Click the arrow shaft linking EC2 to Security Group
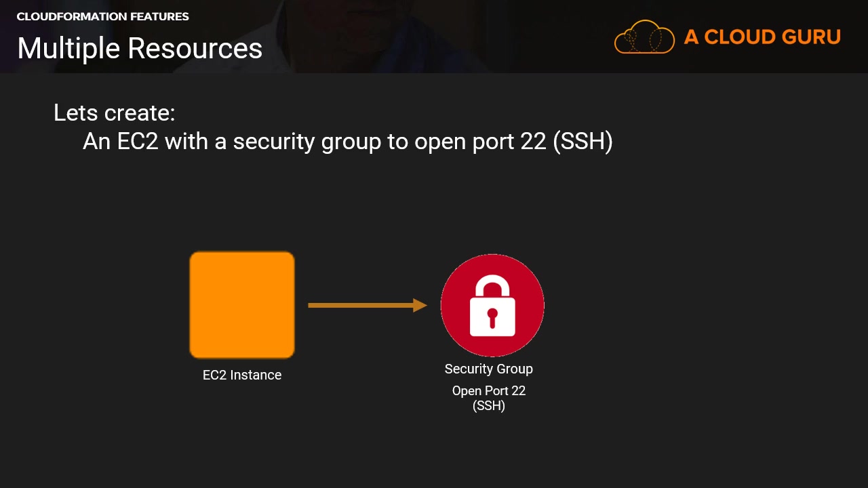 (x=359, y=306)
